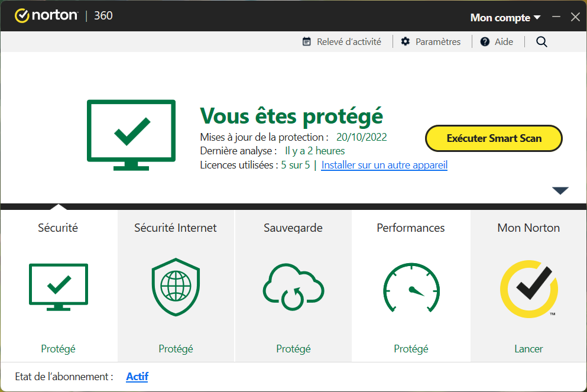Click the Norton logo in title bar
Screen dimensions: 587x392
tap(46, 16)
